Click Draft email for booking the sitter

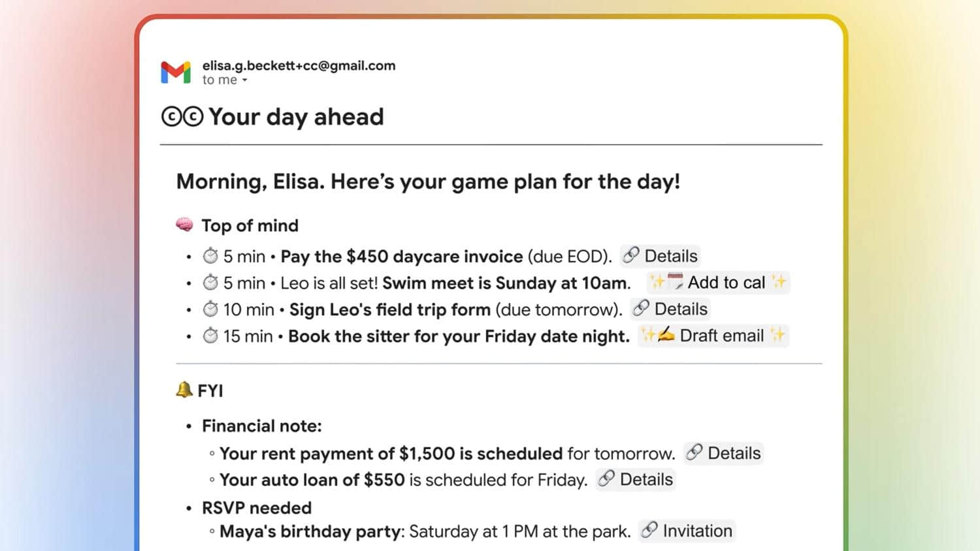(x=713, y=336)
